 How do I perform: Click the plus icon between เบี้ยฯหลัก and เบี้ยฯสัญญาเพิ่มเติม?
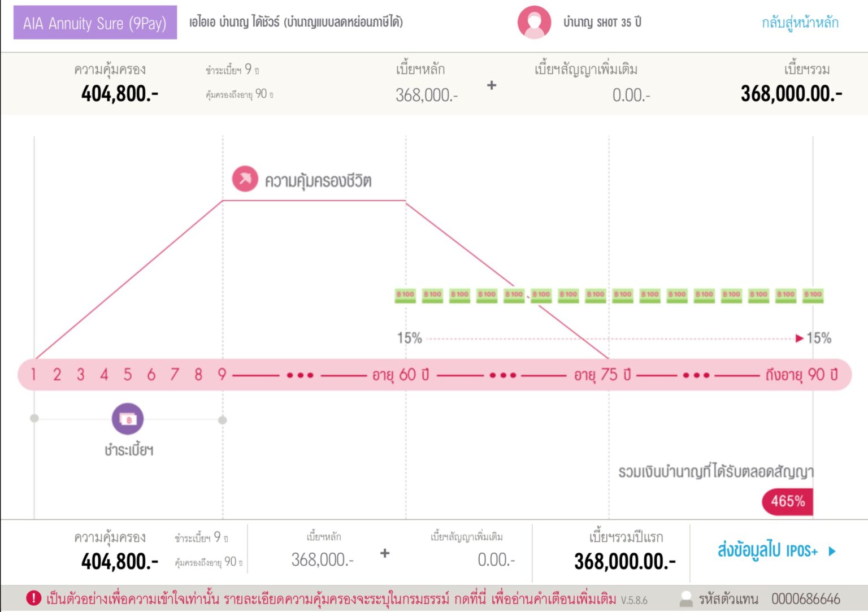[492, 85]
